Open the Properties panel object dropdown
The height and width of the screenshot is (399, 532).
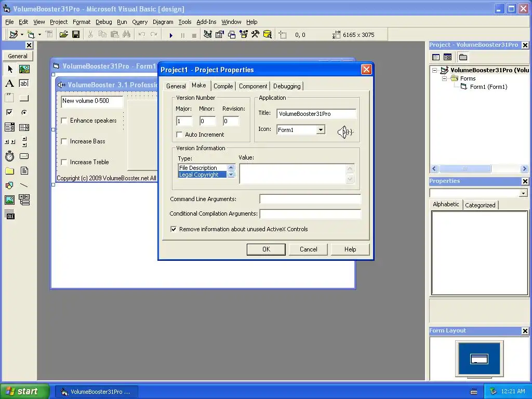523,193
